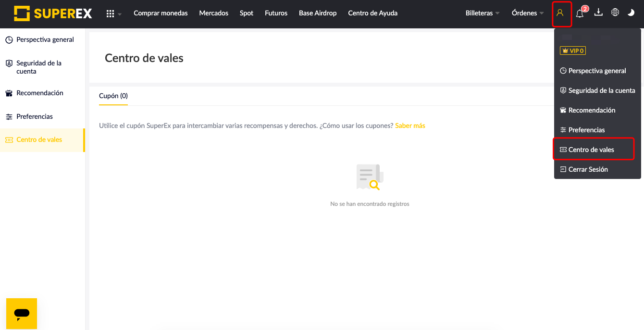Click the empty records search illustration
This screenshot has height=330, width=644.
(370, 178)
